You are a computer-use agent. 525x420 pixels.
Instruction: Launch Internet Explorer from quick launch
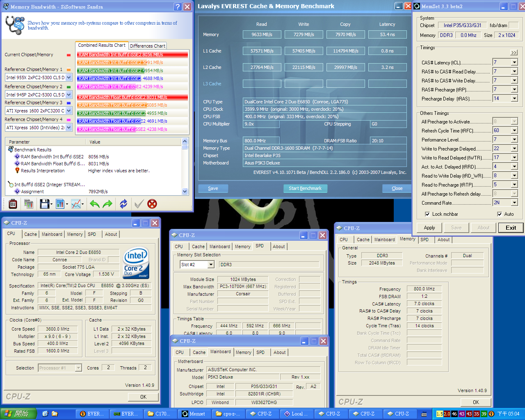(x=45, y=414)
